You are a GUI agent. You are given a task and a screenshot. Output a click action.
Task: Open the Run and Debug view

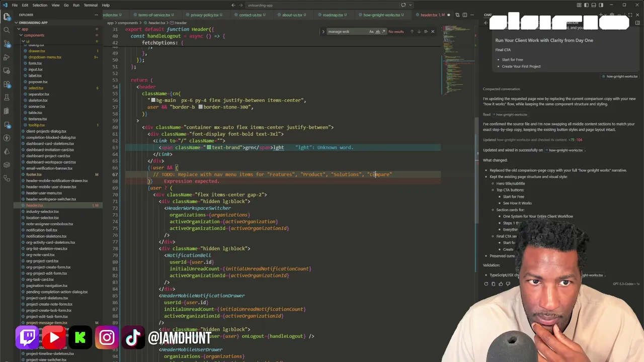point(7,57)
